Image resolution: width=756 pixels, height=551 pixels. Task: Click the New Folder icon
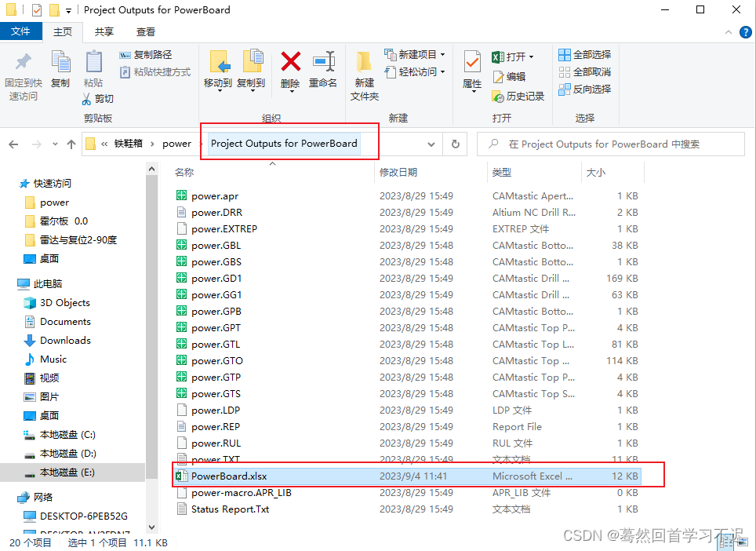[x=364, y=62]
